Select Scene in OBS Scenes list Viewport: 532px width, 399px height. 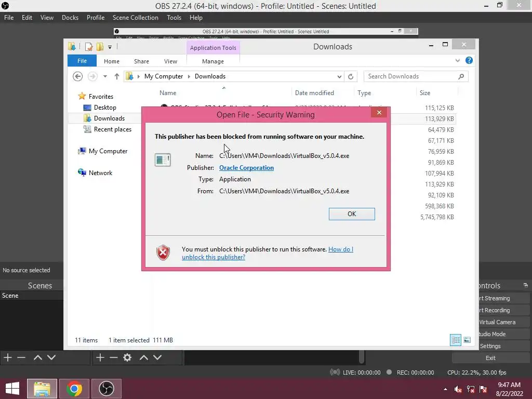pos(32,296)
